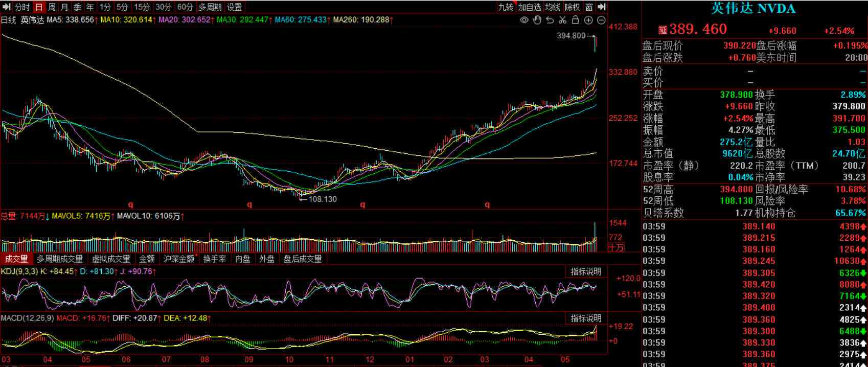The height and width of the screenshot is (367, 868).
Task: Click the 394.800 high price marker
Action: coord(571,36)
